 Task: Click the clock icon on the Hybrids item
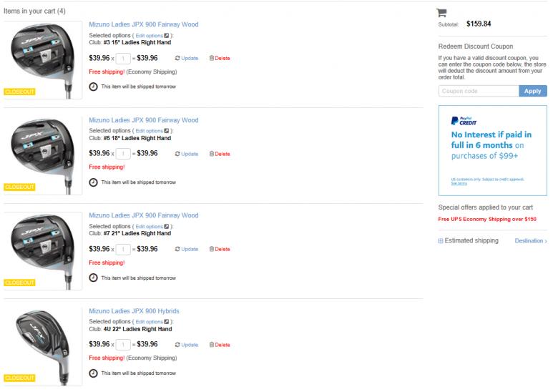click(94, 373)
